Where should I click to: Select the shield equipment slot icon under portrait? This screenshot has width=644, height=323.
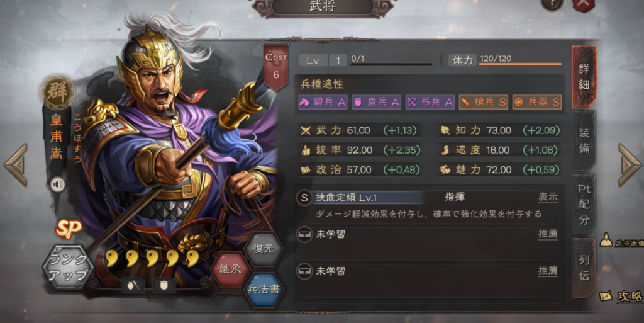point(164,285)
